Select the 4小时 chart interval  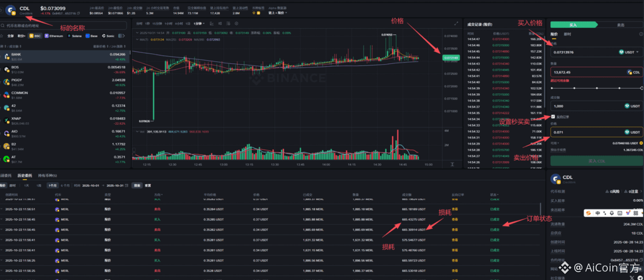coord(178,23)
